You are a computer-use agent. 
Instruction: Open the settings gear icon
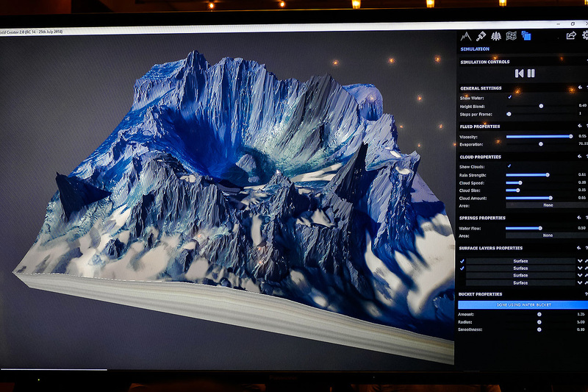[585, 35]
